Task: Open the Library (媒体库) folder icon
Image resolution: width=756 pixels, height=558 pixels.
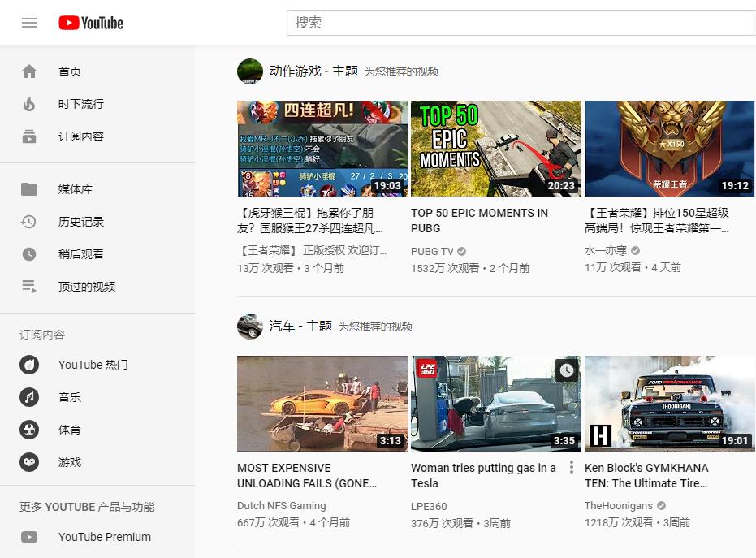Action: (x=29, y=189)
